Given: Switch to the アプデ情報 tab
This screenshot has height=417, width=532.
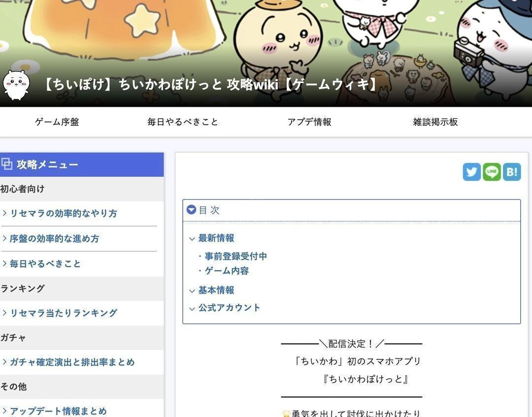Looking at the screenshot, I should (x=309, y=122).
